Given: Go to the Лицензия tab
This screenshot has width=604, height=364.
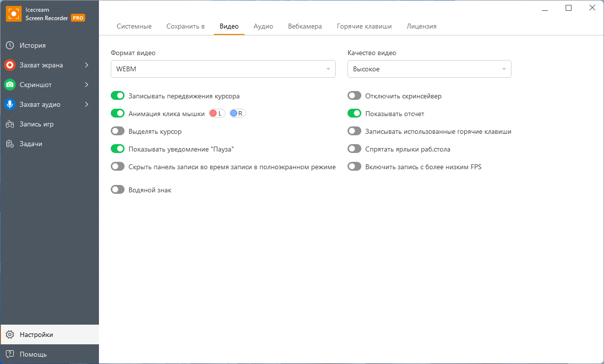Looking at the screenshot, I should tap(421, 26).
